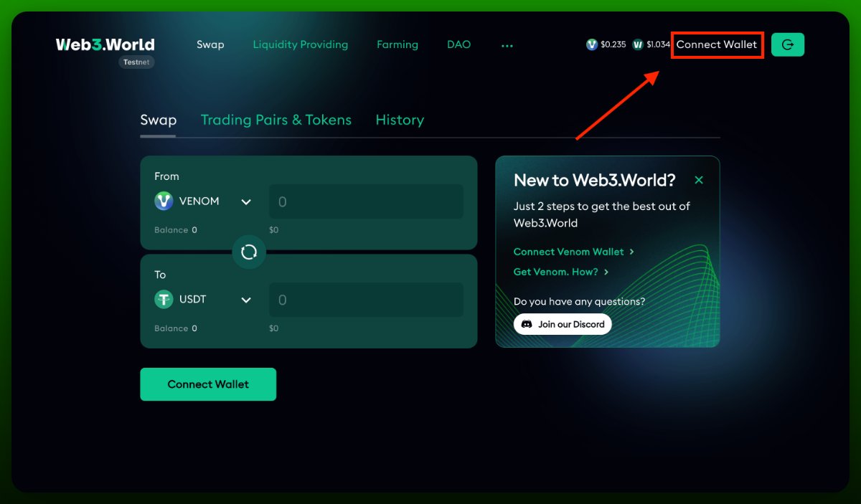Follow the Connect Venom Wallet link
861x504 pixels.
[x=574, y=252]
